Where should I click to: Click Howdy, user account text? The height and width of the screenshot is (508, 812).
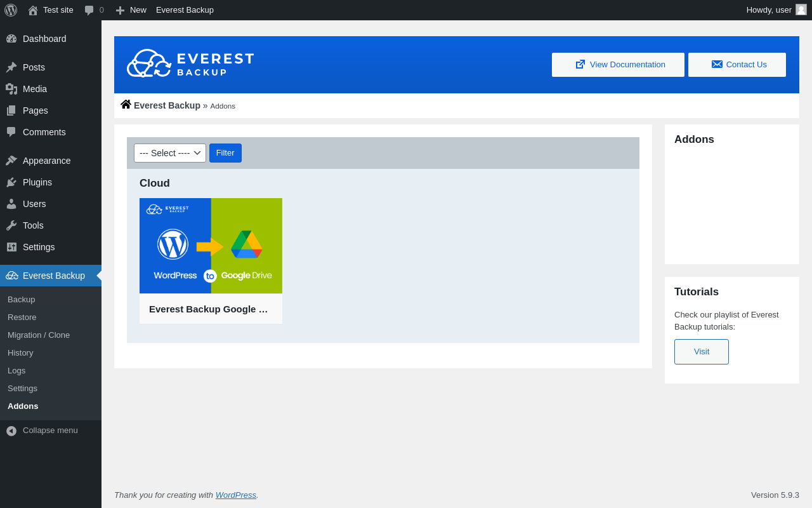click(x=769, y=10)
